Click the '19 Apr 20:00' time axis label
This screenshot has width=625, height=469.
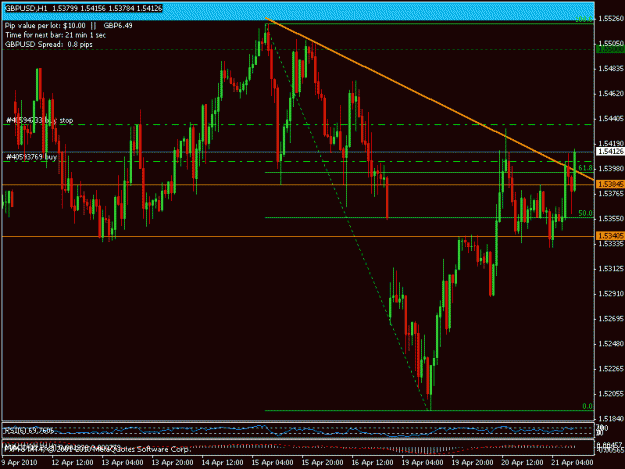(x=472, y=463)
